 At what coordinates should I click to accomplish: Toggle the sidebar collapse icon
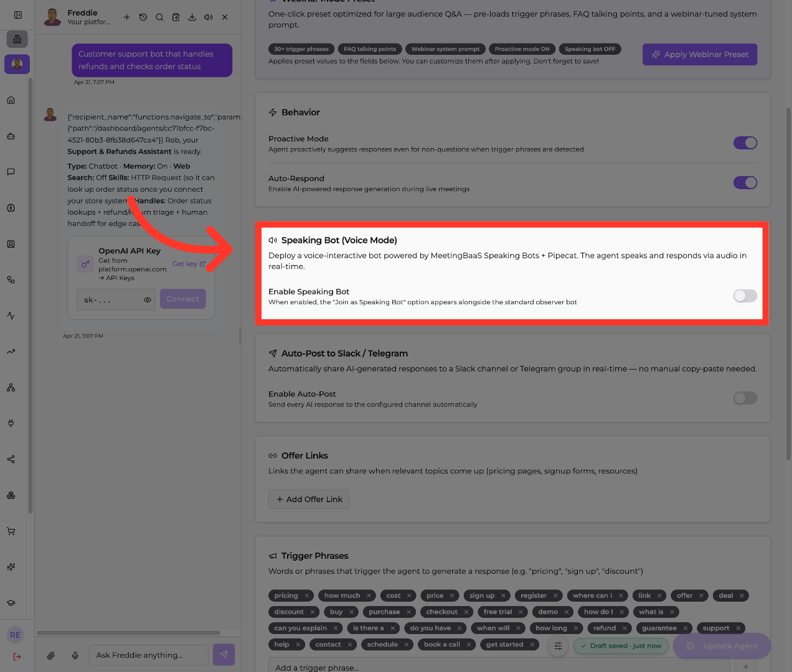pyautogui.click(x=17, y=15)
